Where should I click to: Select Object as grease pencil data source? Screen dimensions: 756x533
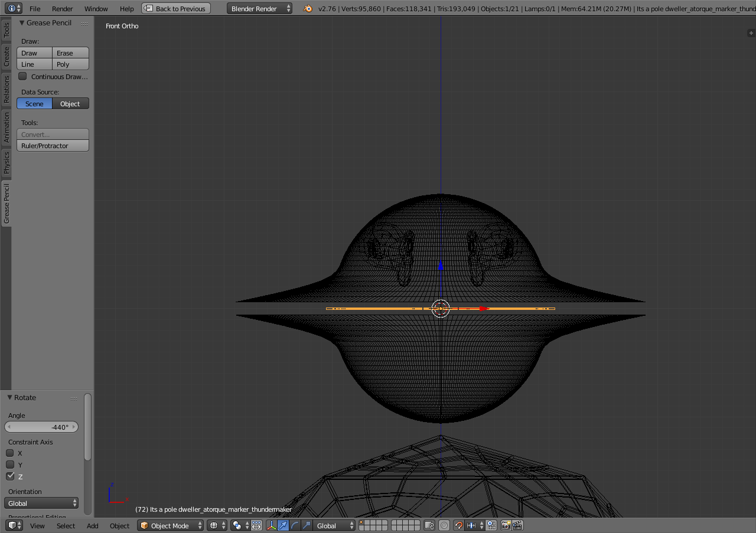click(x=70, y=103)
